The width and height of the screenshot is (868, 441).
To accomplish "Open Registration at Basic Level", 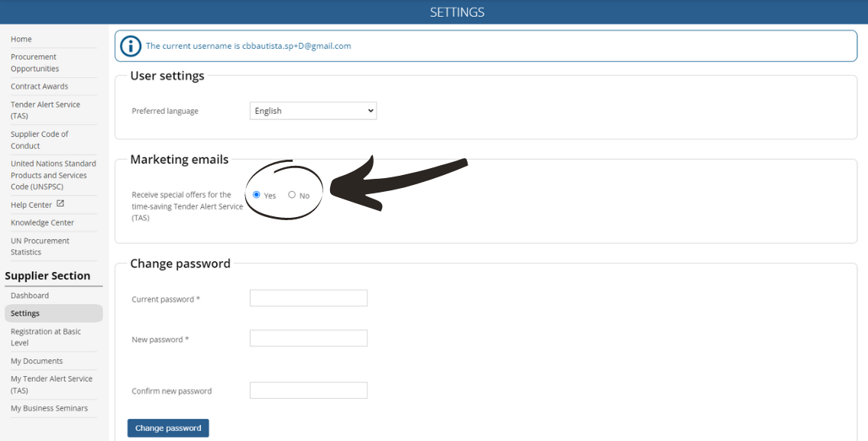I will (45, 337).
